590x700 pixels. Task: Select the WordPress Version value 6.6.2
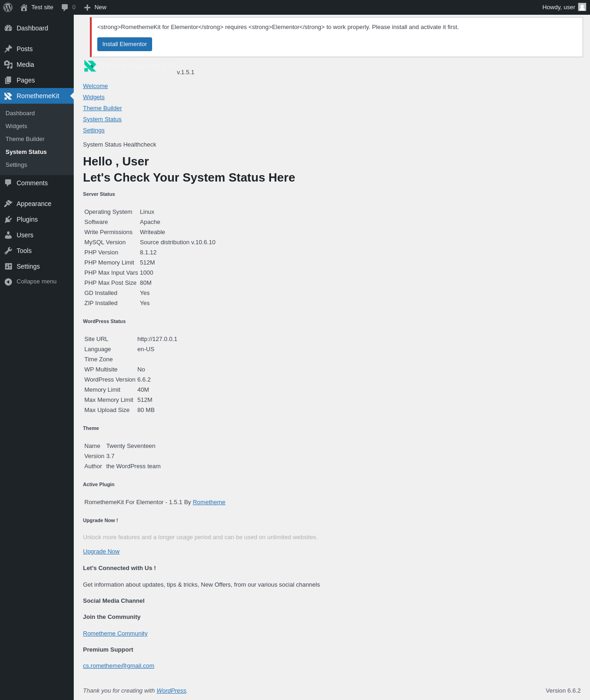(x=144, y=380)
